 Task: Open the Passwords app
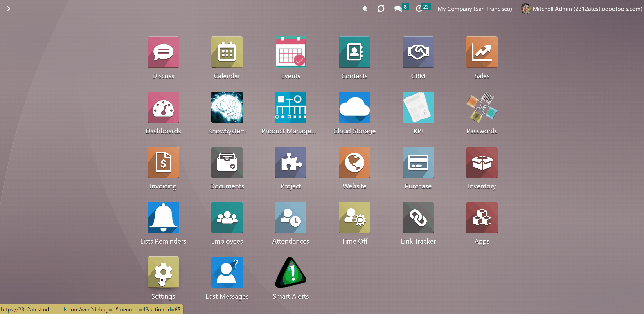tap(482, 107)
